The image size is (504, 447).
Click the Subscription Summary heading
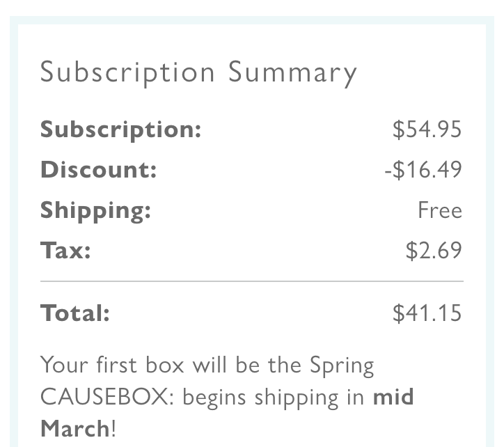198,73
